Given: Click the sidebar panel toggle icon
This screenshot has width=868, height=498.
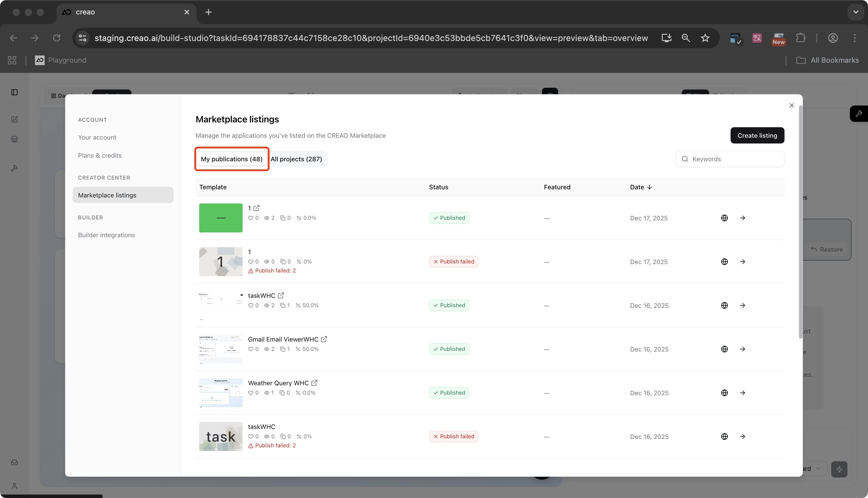Looking at the screenshot, I should pyautogui.click(x=14, y=92).
